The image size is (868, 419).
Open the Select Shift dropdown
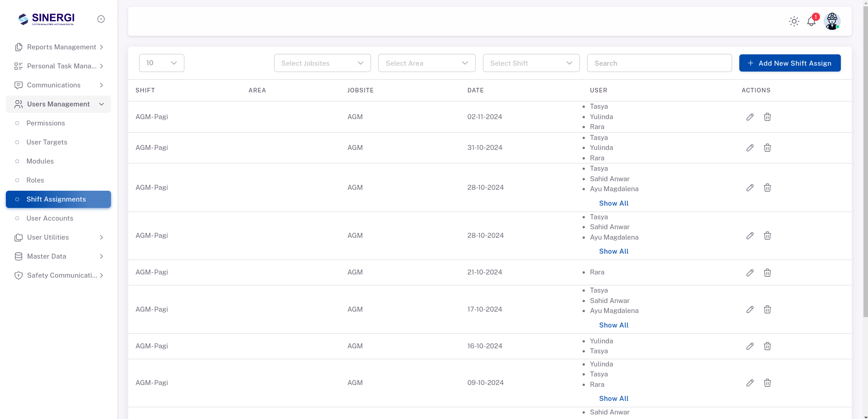coord(531,63)
